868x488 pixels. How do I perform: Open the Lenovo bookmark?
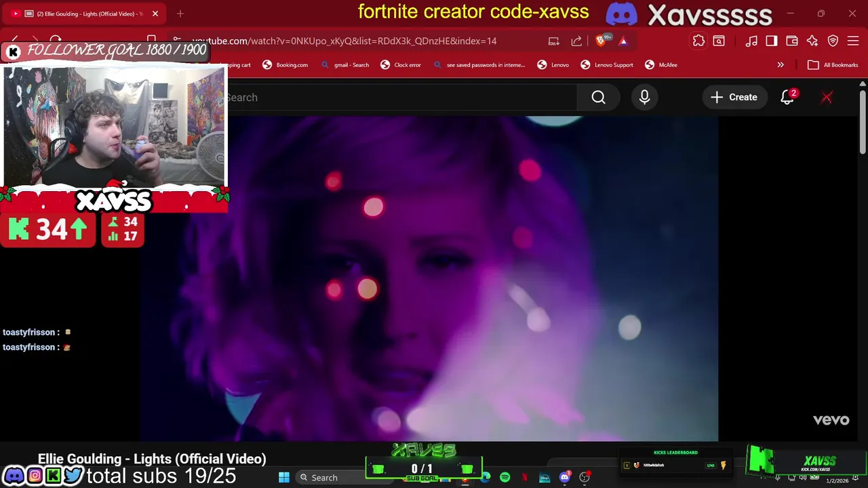553,65
